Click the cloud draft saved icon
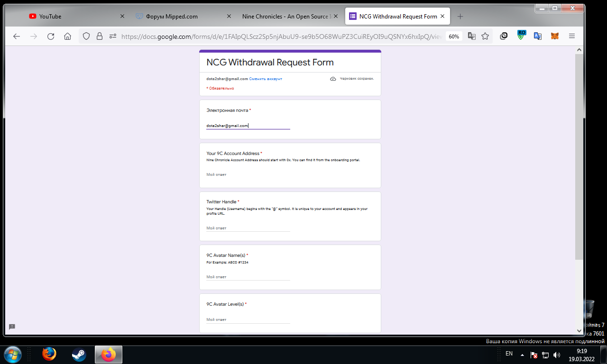Screen dimensions: 607x364 pyautogui.click(x=333, y=79)
